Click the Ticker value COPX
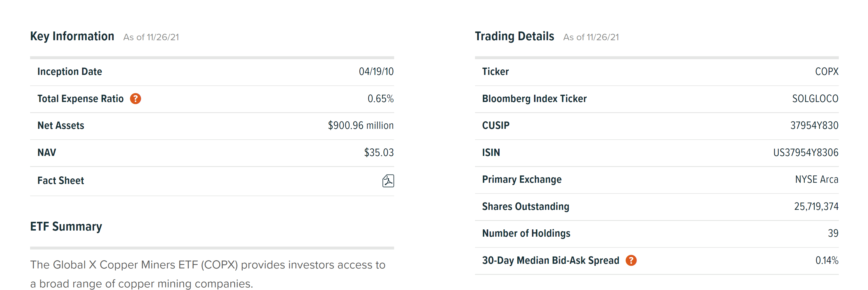Viewport: 868px width, 290px height. coord(827,71)
